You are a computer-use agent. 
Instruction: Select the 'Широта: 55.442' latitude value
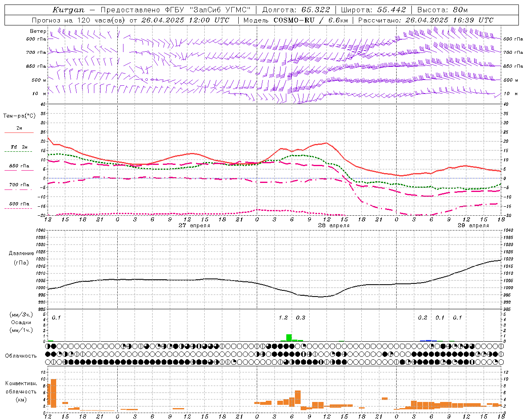(x=374, y=10)
